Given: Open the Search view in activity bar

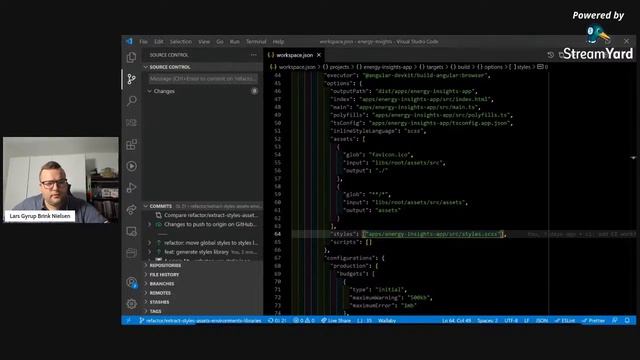Looking at the screenshot, I should tap(131, 100).
